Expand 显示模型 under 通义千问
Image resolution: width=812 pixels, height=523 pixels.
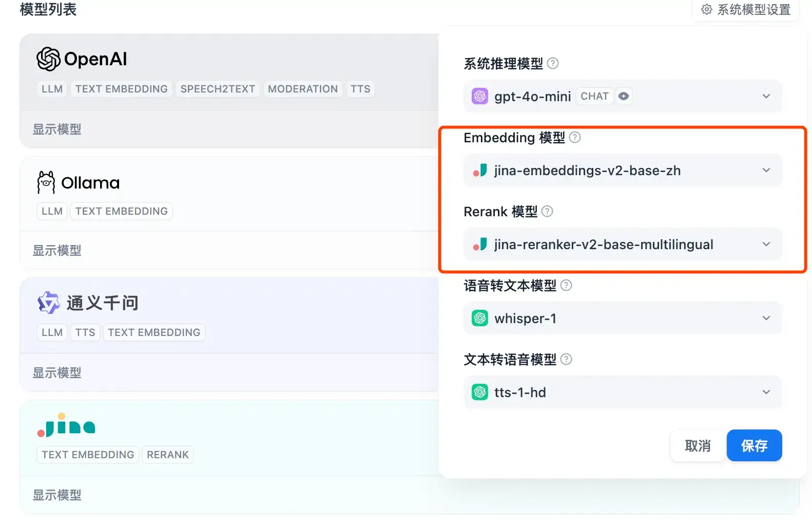[x=57, y=372]
